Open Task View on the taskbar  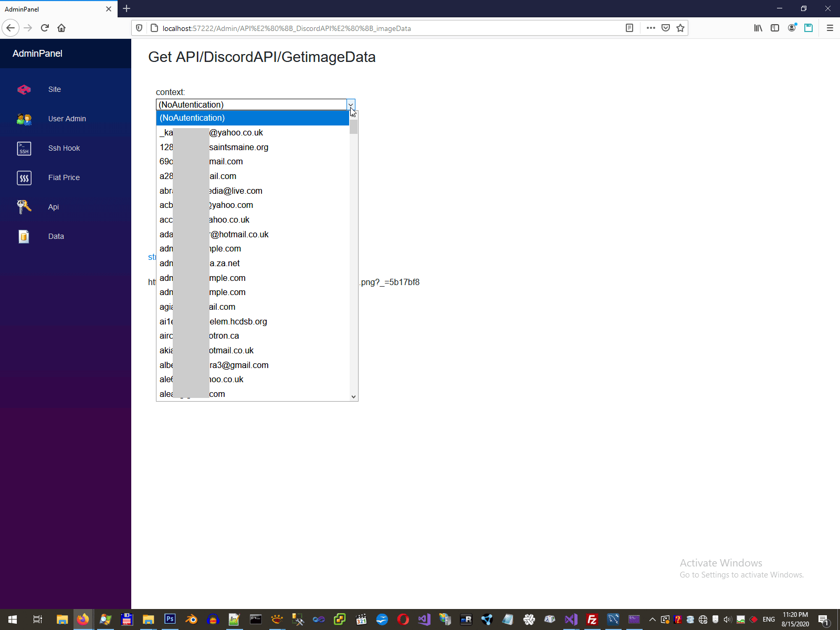[38, 619]
